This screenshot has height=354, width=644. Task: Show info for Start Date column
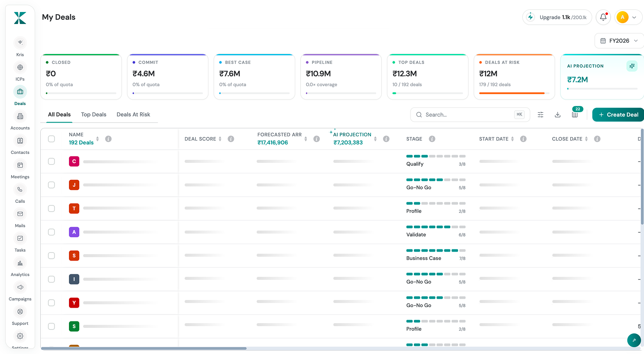(x=523, y=139)
